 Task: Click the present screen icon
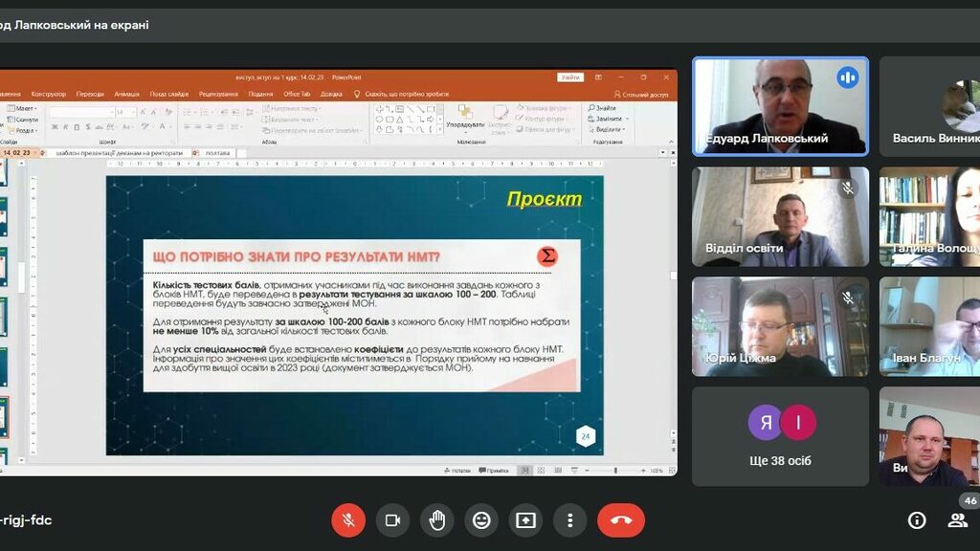pyautogui.click(x=525, y=520)
